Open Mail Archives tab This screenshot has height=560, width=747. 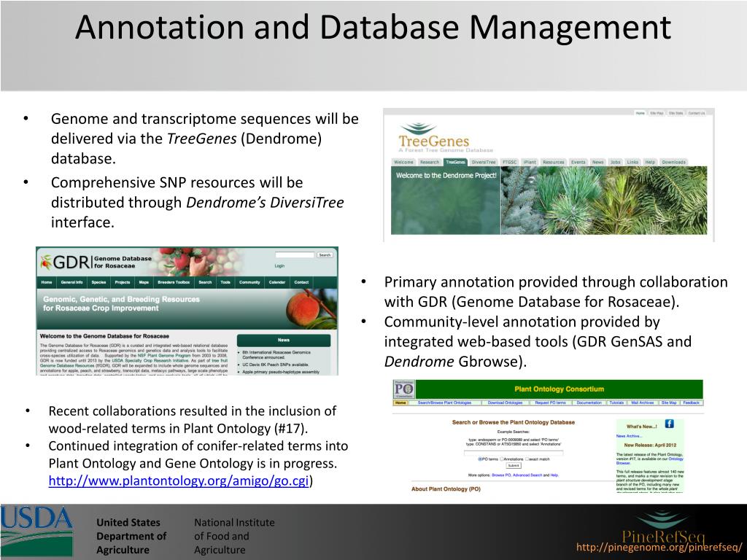(x=643, y=402)
